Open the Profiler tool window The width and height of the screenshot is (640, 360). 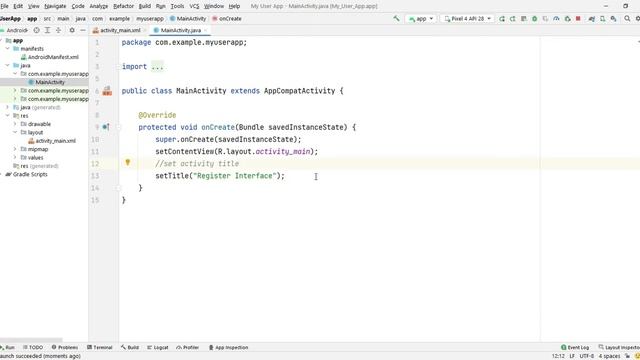coord(187,347)
